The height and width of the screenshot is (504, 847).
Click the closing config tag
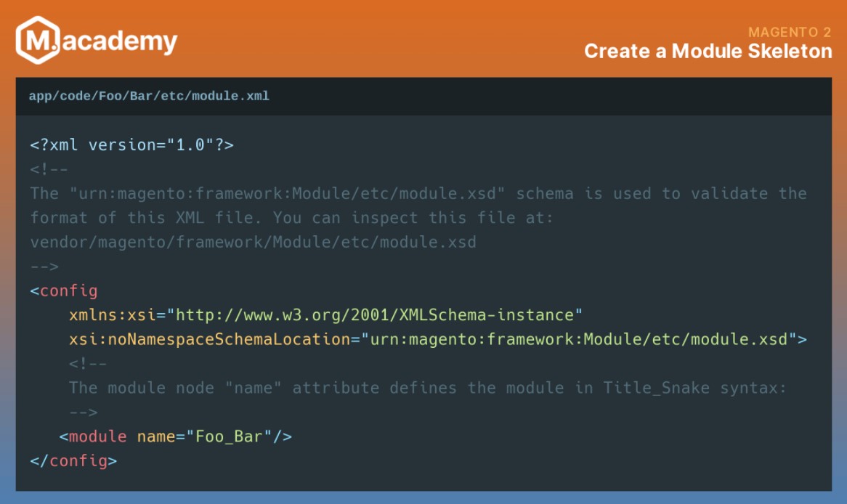tap(73, 460)
